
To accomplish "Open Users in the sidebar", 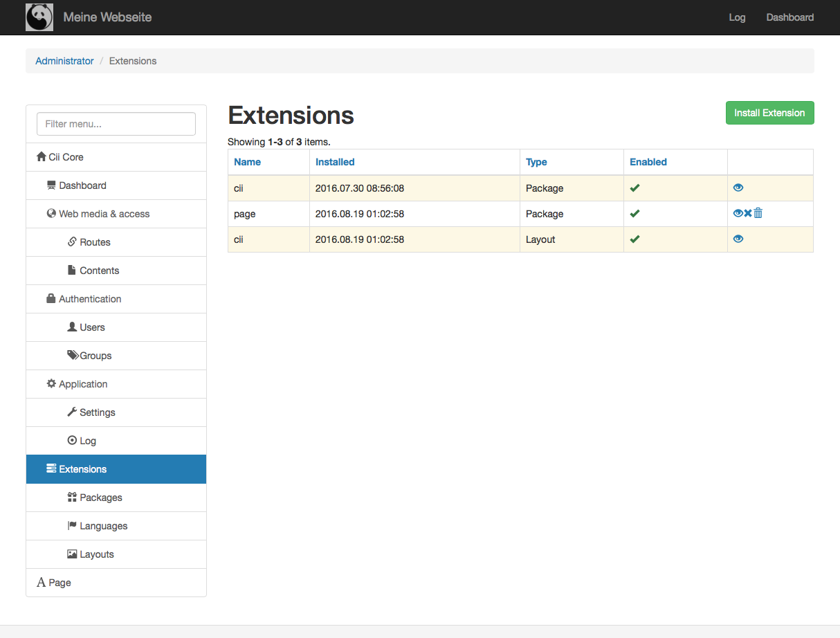I will 116,327.
